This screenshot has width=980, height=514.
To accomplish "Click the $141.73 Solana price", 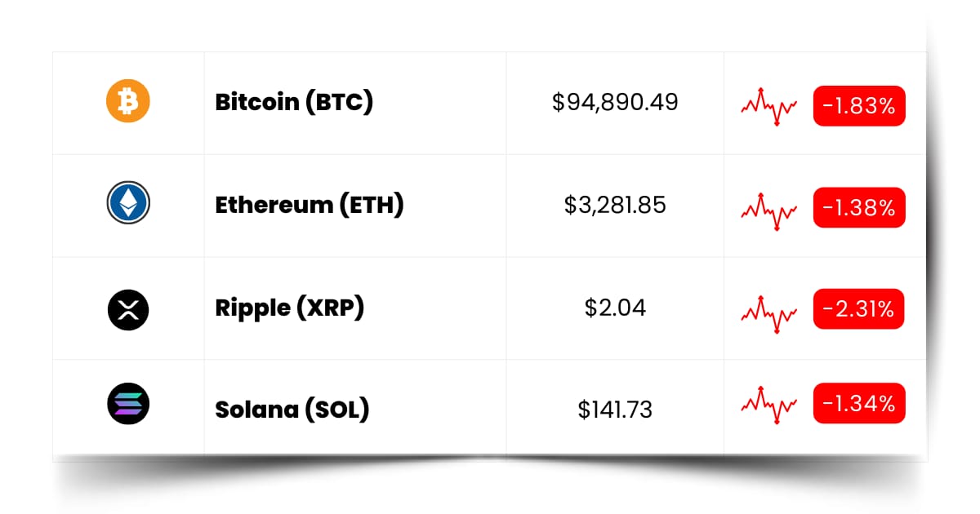I will point(615,409).
